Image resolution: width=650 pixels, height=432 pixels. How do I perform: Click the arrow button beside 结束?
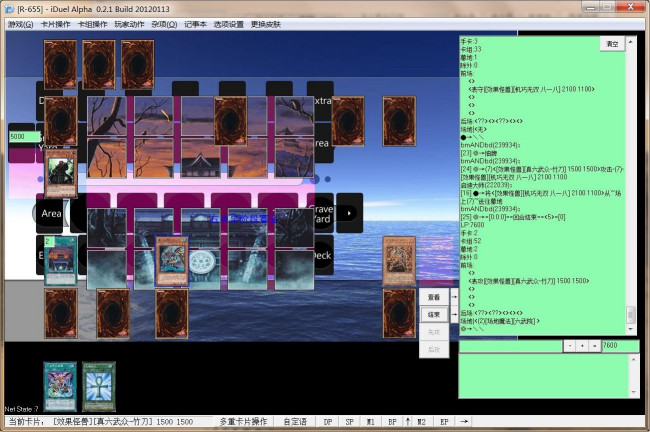[x=454, y=315]
